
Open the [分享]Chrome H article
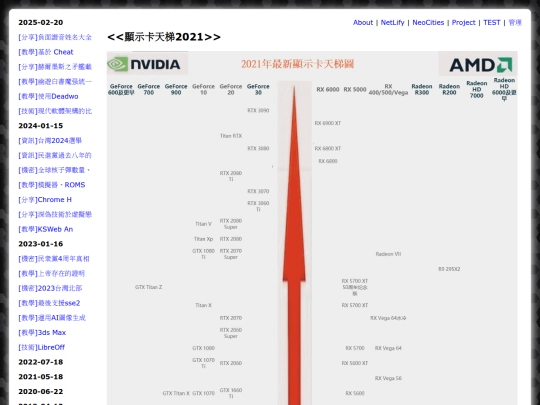coord(45,200)
